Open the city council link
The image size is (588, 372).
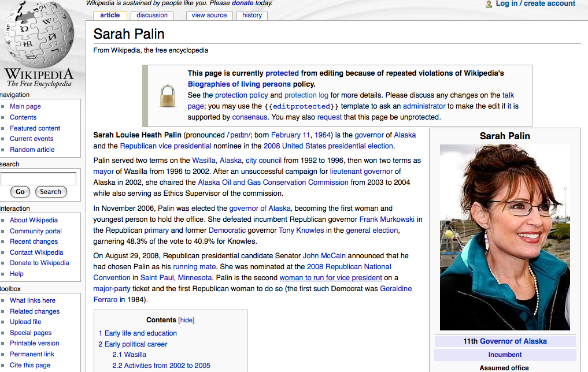[263, 161]
